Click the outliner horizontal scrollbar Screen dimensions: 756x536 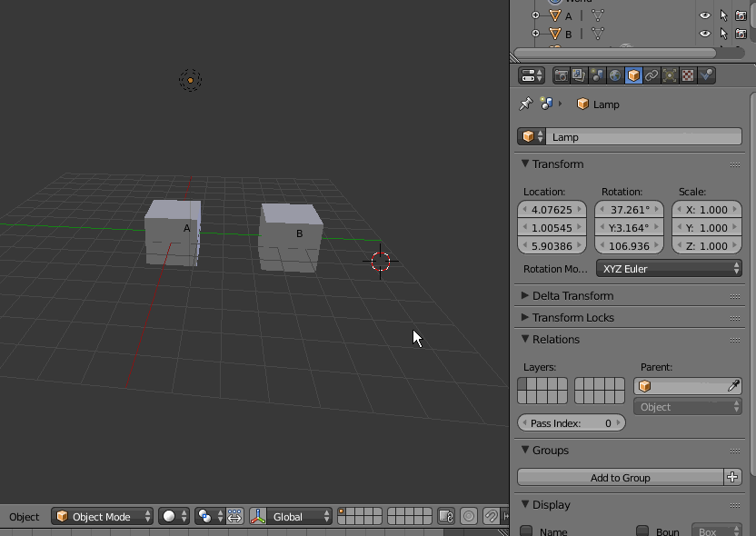[616, 53]
